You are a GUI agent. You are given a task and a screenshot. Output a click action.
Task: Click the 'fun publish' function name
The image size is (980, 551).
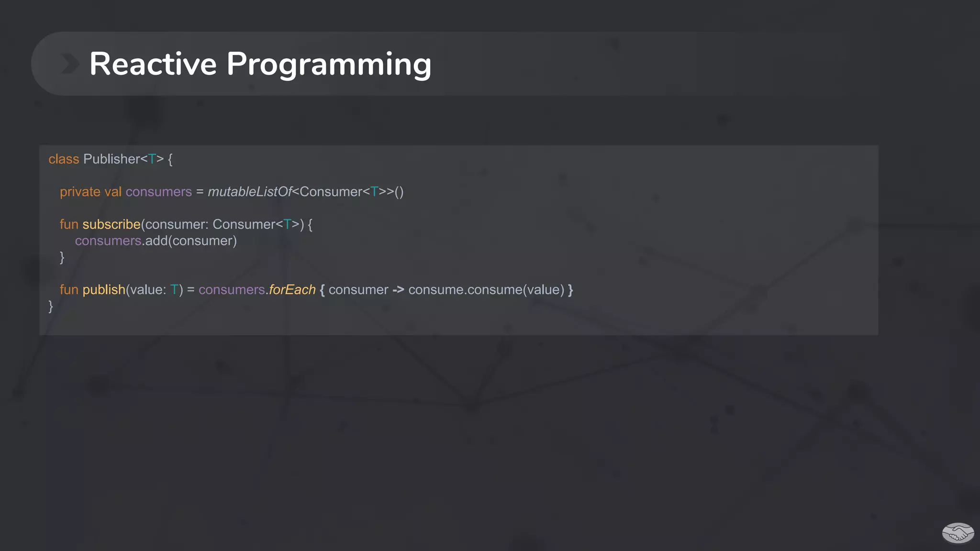[104, 290]
